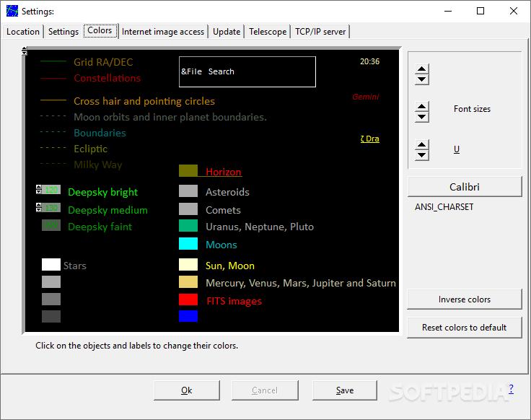Click Inverse colors button

(x=465, y=299)
